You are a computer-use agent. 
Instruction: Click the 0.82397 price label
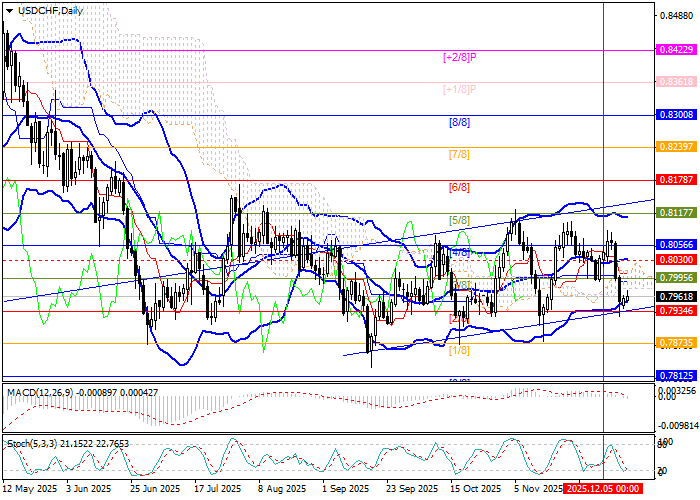tap(676, 147)
